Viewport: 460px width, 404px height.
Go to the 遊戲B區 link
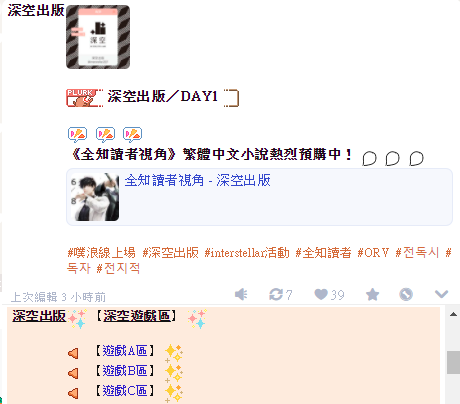coord(125,370)
